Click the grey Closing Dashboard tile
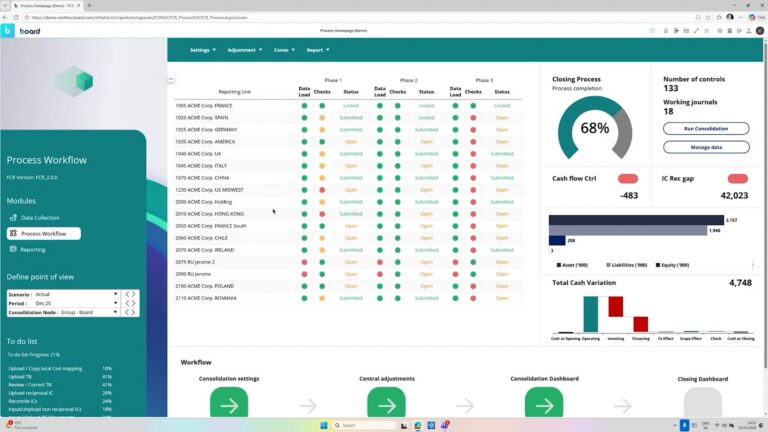 702,403
